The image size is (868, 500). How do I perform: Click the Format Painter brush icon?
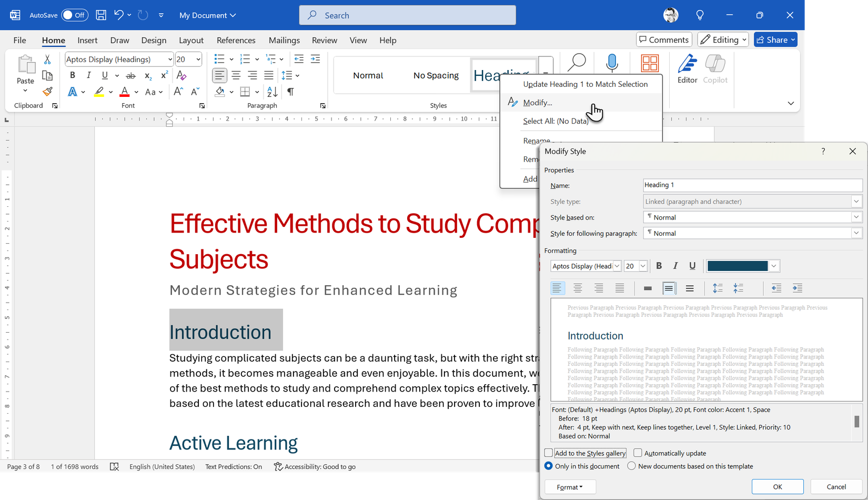tap(48, 92)
